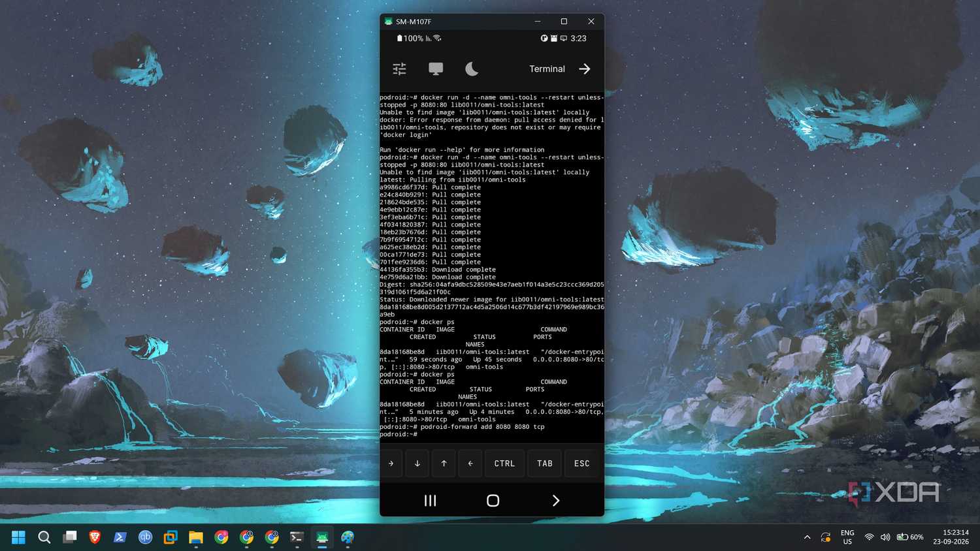This screenshot has width=980, height=551.
Task: Tap the up arrow key button
Action: [444, 464]
